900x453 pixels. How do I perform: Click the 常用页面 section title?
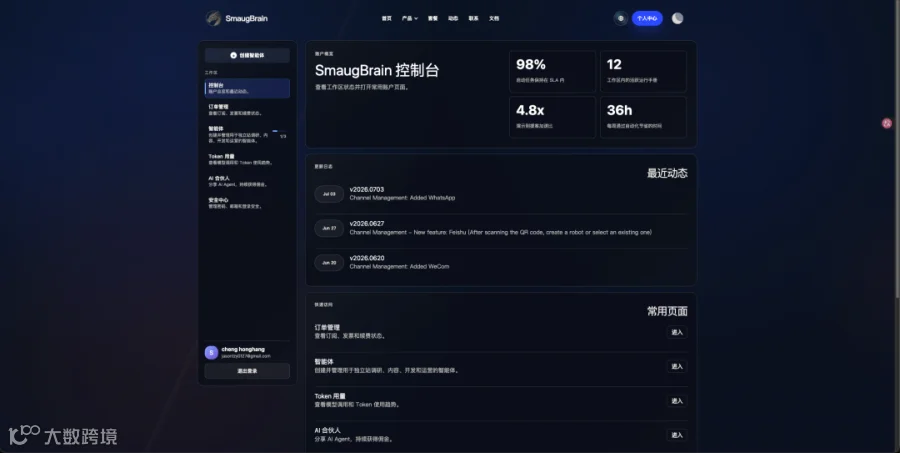pos(667,311)
